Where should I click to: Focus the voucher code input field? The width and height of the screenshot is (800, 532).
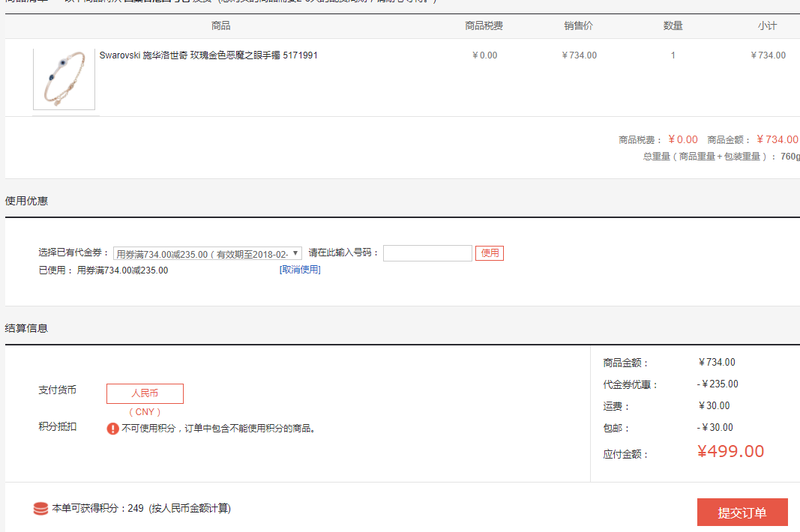click(x=427, y=253)
